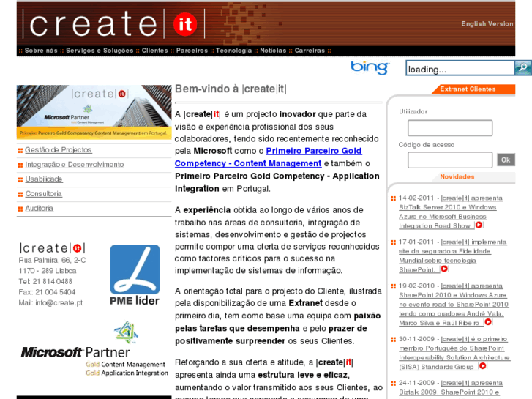Open the Sobre nós menu

tap(41, 51)
